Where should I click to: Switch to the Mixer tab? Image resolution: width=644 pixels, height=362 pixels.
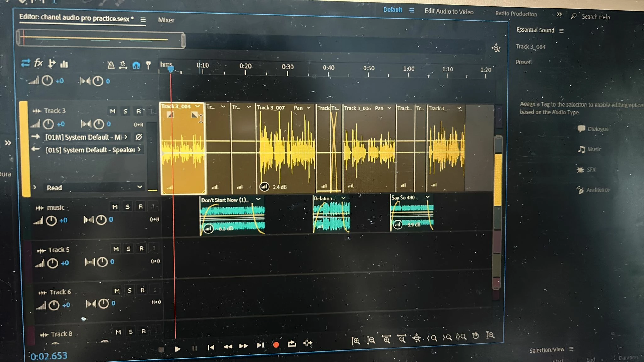(166, 20)
